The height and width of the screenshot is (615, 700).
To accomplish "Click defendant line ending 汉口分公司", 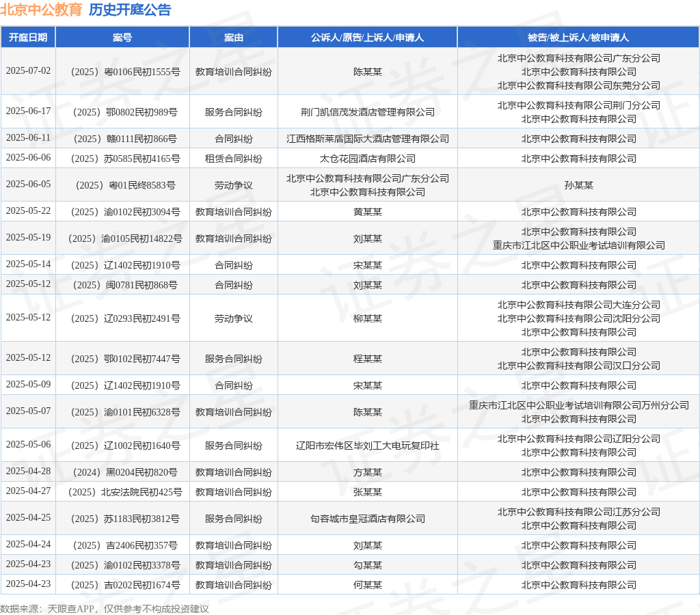I will click(x=578, y=366).
